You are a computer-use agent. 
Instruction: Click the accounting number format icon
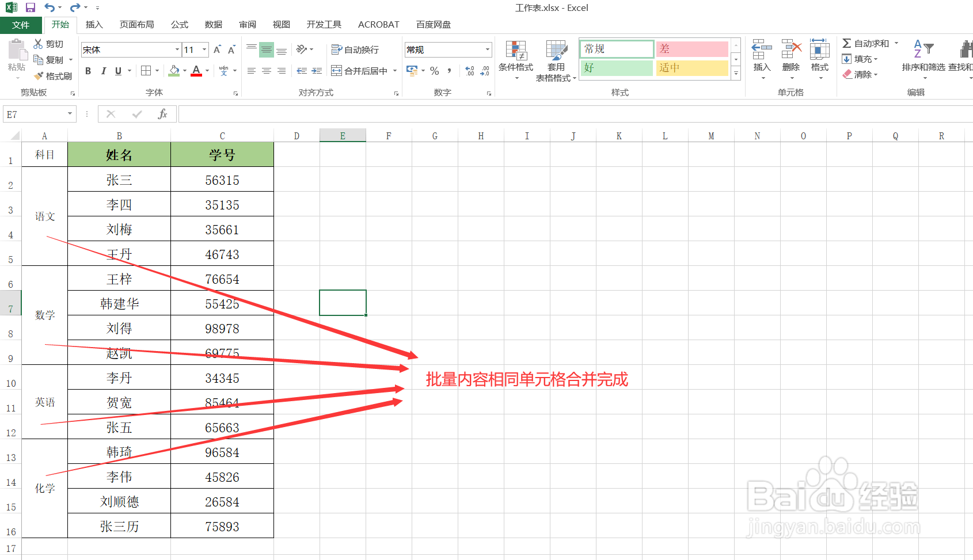(412, 71)
